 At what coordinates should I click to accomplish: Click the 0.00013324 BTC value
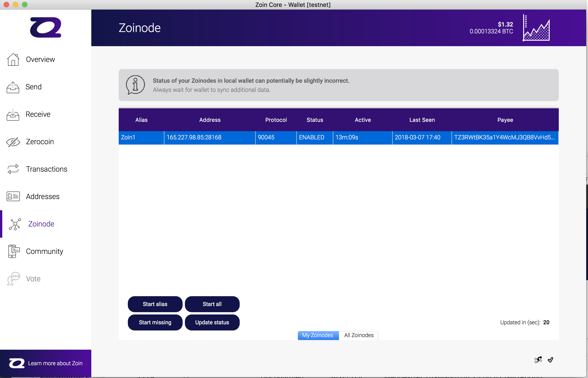(491, 31)
